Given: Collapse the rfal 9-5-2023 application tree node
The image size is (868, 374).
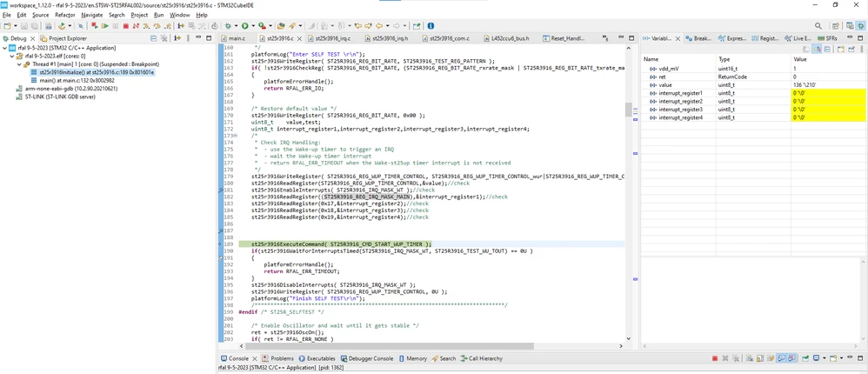Looking at the screenshot, I should pyautogui.click(x=5, y=48).
